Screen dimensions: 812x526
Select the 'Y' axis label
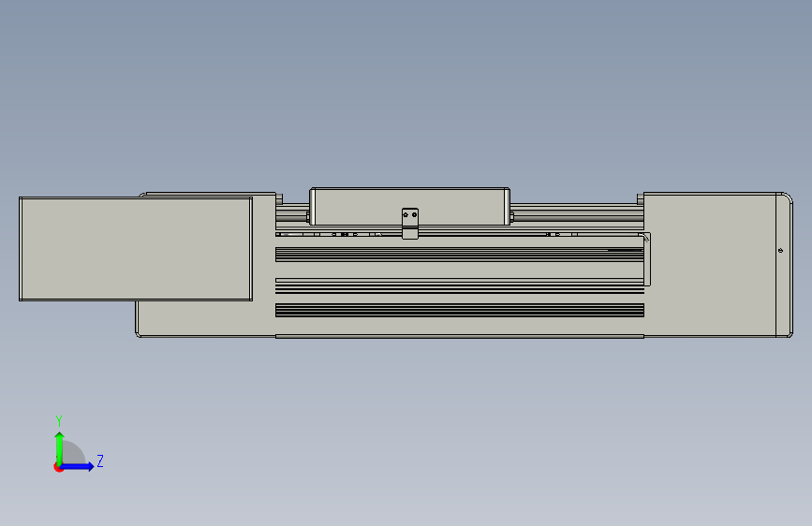[59, 421]
